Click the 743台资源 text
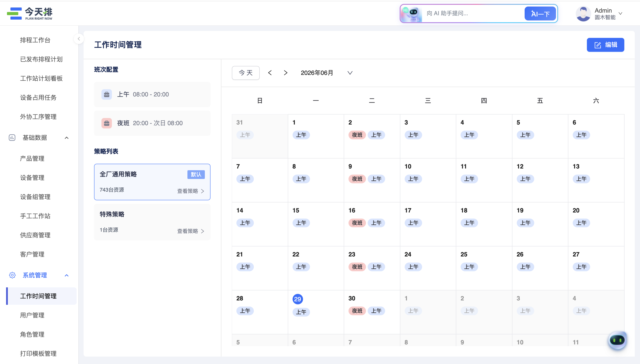The height and width of the screenshot is (364, 640). 112,190
